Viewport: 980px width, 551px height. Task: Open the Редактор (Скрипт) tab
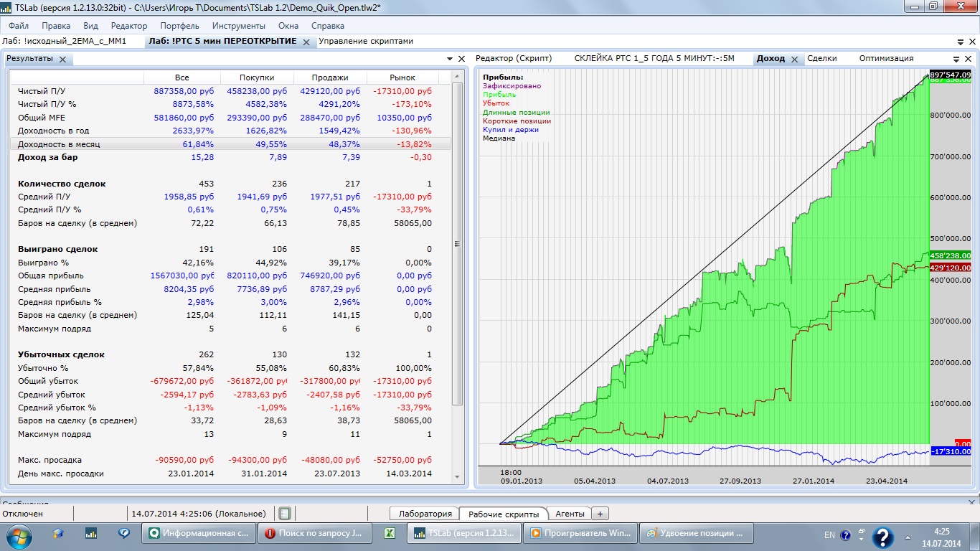click(514, 59)
